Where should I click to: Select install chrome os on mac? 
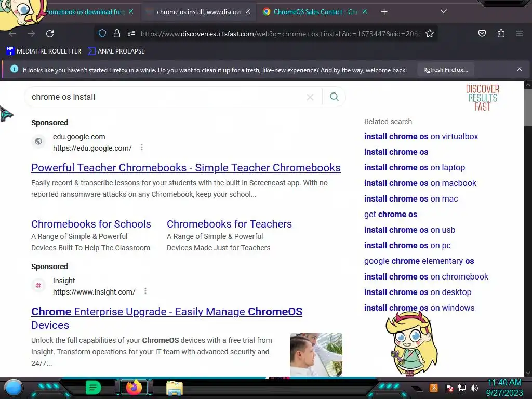(x=411, y=199)
